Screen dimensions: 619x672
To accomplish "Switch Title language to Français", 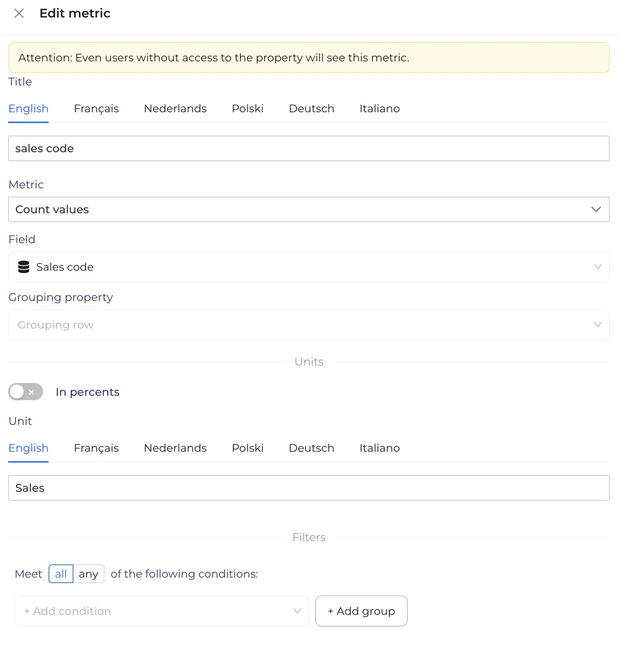I will pos(96,108).
